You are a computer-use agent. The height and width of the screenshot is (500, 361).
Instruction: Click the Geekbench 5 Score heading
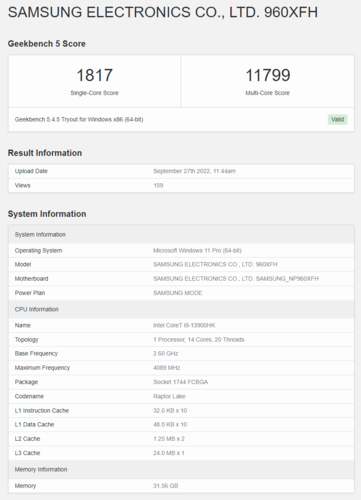(x=47, y=44)
